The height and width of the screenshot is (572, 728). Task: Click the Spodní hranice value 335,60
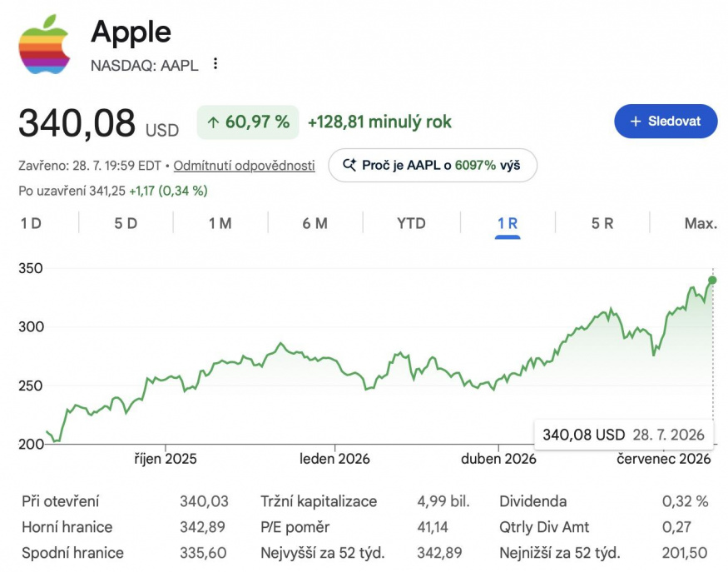point(203,553)
